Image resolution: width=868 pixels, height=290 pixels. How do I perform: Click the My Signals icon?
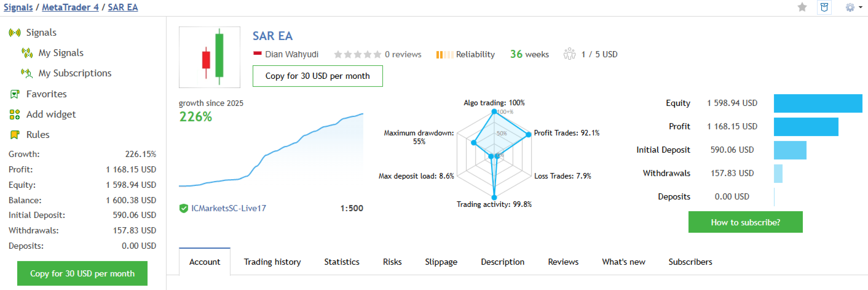point(27,53)
